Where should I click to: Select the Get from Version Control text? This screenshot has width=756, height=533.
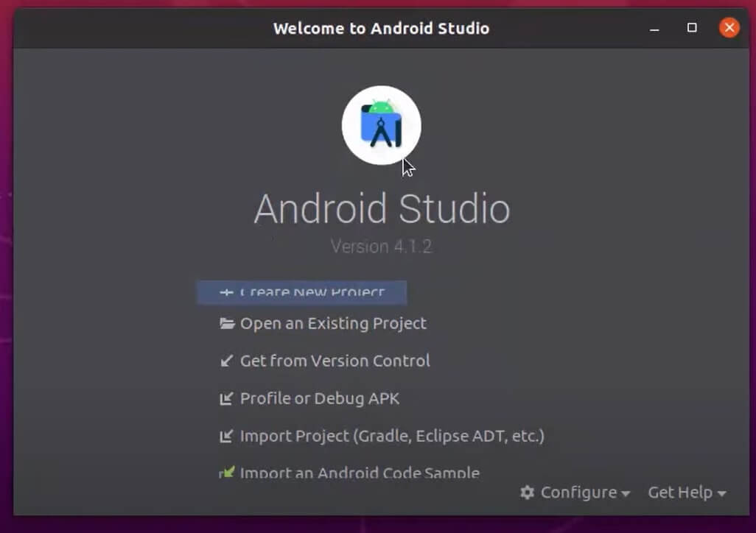[x=335, y=361]
